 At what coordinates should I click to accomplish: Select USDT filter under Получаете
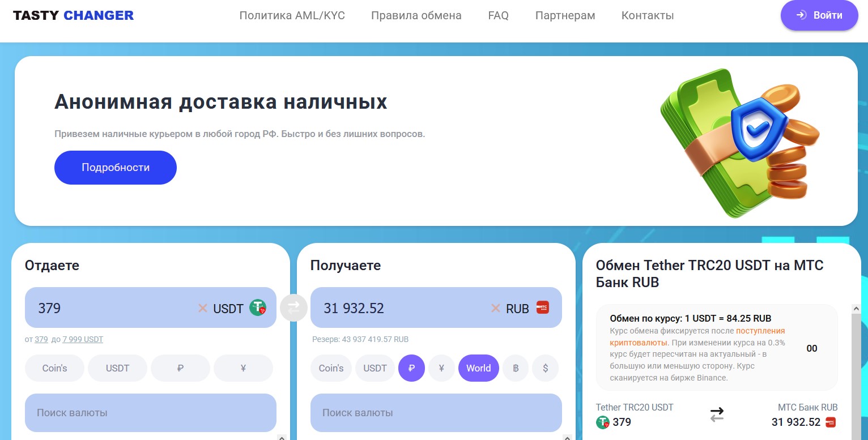pyautogui.click(x=375, y=368)
